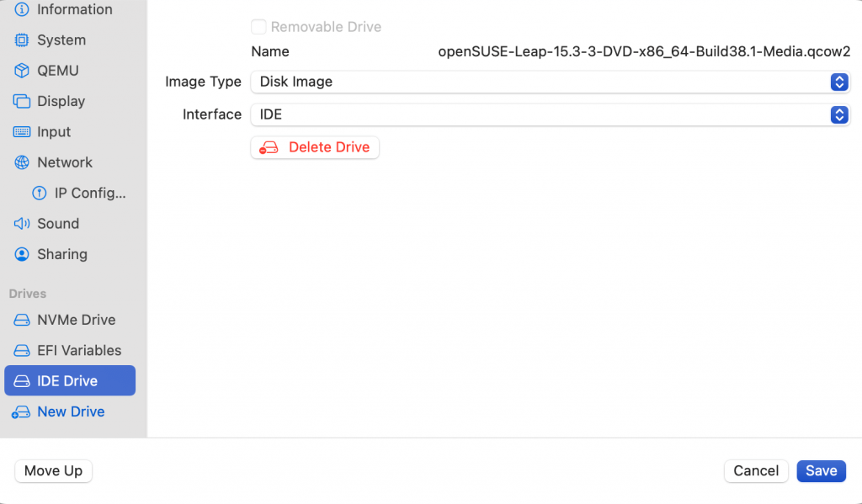Click the Image Type blue stepper arrows
The width and height of the screenshot is (862, 504).
pyautogui.click(x=839, y=82)
